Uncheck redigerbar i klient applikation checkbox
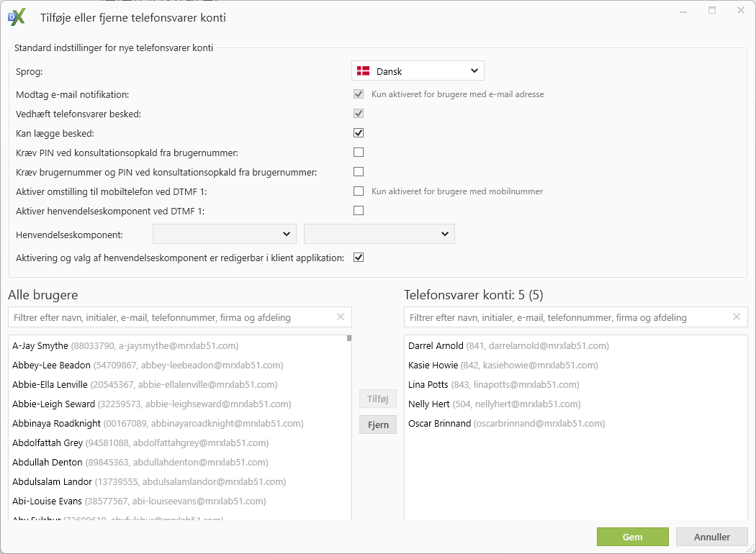Image resolution: width=756 pixels, height=554 pixels. click(x=359, y=258)
